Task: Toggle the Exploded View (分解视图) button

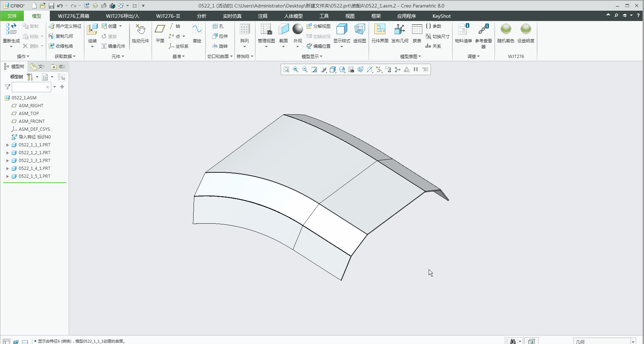Action: (318, 26)
